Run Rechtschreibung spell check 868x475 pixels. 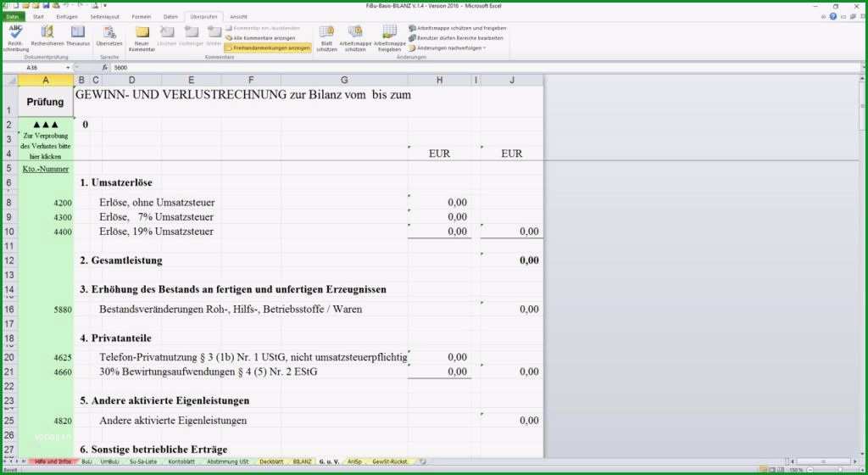(15, 38)
